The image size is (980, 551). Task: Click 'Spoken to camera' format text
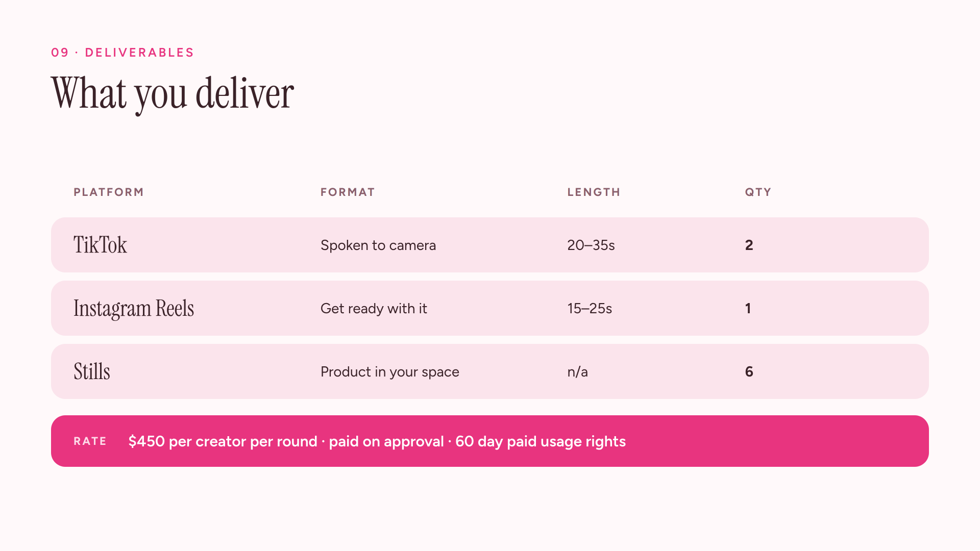378,245
